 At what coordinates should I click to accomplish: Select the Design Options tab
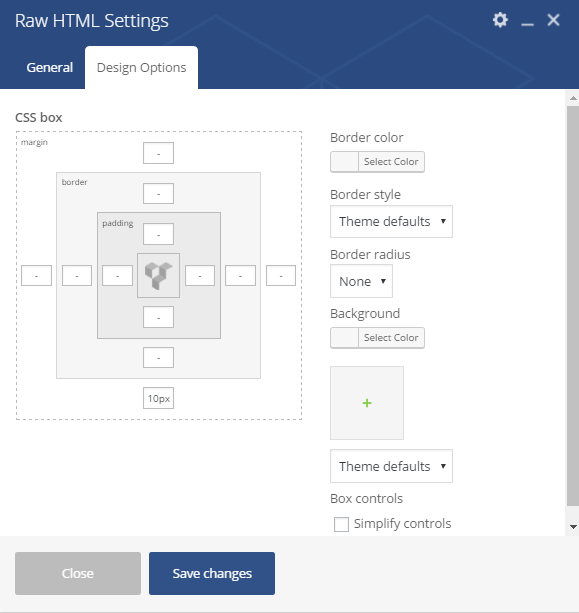pos(142,68)
